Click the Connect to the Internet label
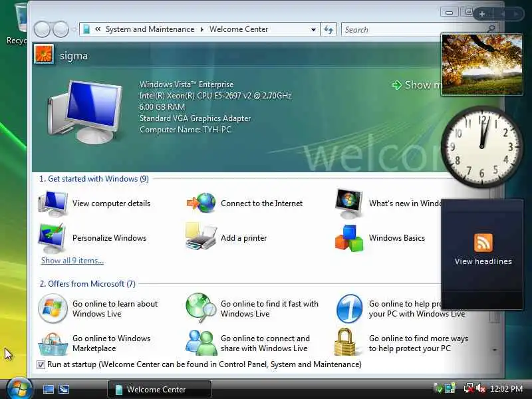The height and width of the screenshot is (399, 532). 261,203
